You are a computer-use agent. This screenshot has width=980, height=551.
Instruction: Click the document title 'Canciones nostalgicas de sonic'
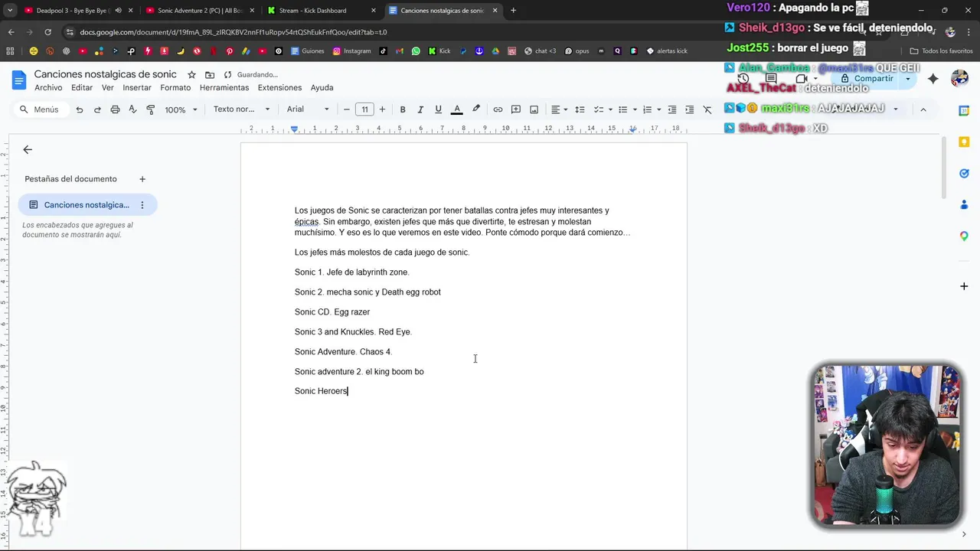[x=106, y=74]
